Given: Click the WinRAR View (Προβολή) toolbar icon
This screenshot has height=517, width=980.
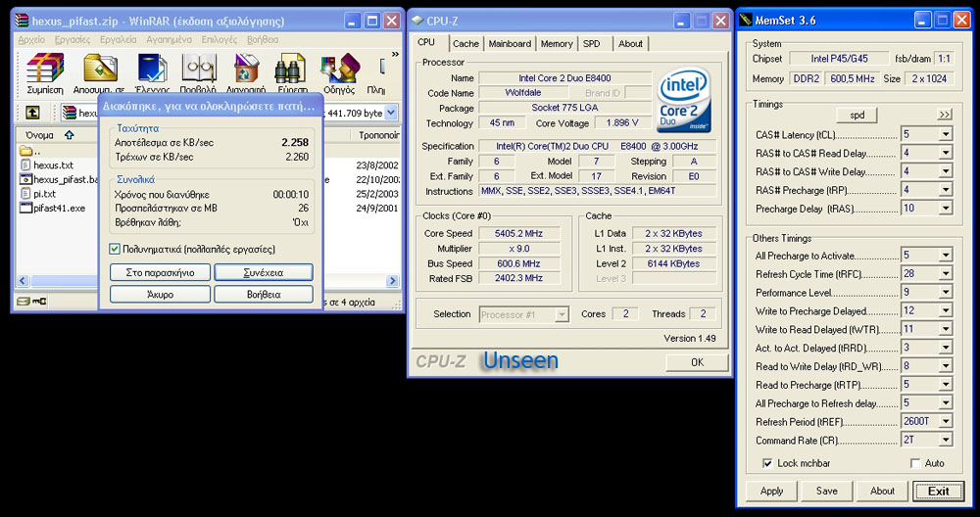Looking at the screenshot, I should pyautogui.click(x=199, y=69).
